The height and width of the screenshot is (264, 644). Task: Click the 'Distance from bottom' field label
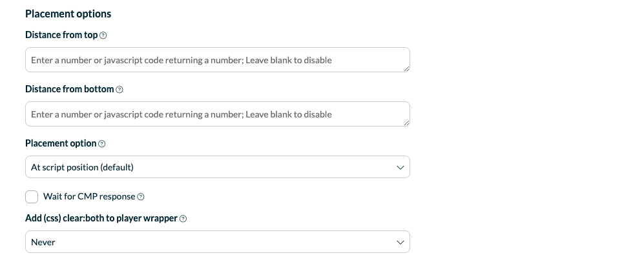coord(69,89)
